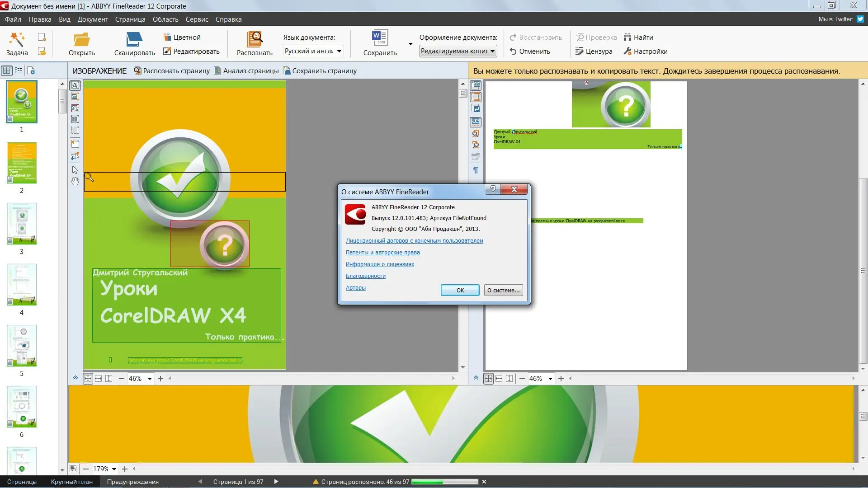Toggle the pilcrow non-printing characters icon
The width and height of the screenshot is (868, 488).
click(476, 170)
